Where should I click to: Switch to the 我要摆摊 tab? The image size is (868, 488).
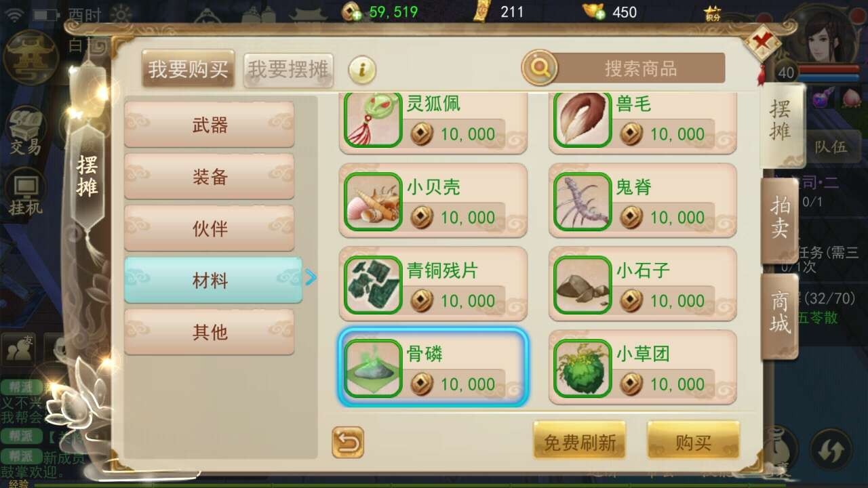tap(288, 69)
